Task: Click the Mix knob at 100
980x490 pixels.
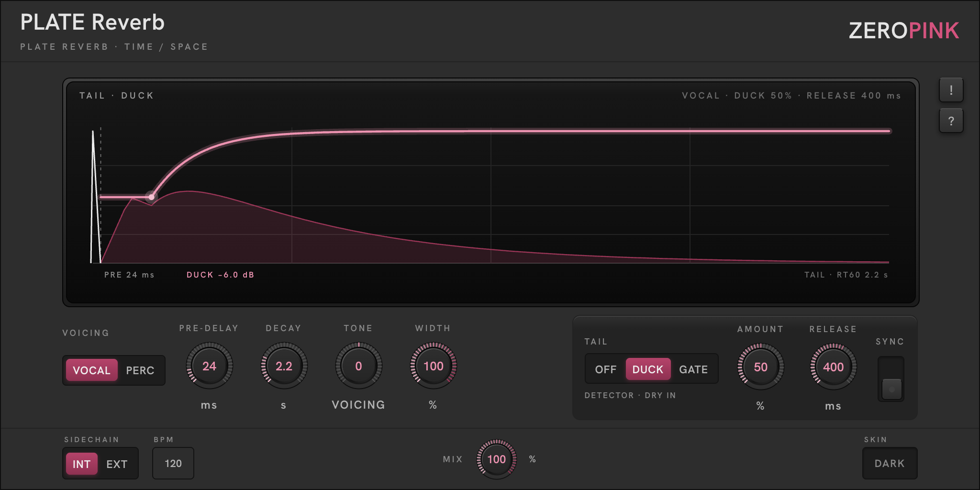Action: coord(496,459)
